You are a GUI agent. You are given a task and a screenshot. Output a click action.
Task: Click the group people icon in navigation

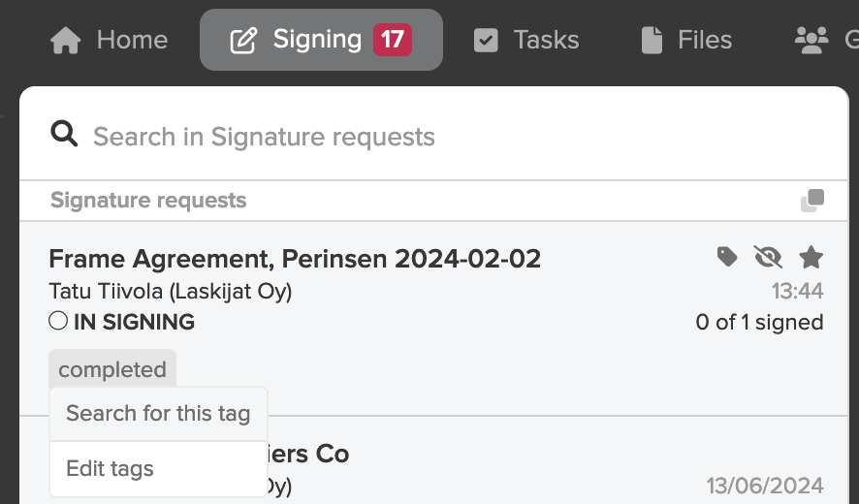[811, 41]
